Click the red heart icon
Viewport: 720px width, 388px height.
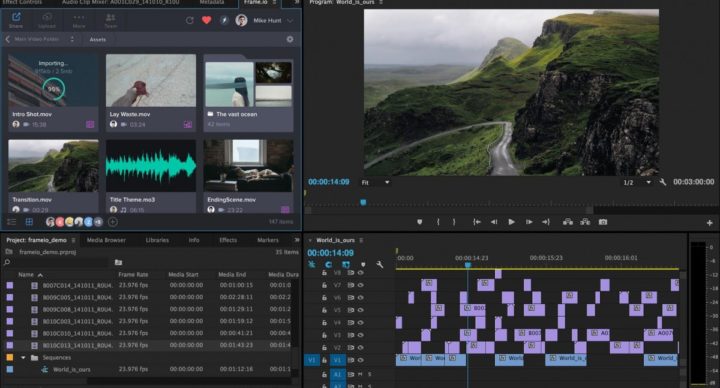[207, 20]
